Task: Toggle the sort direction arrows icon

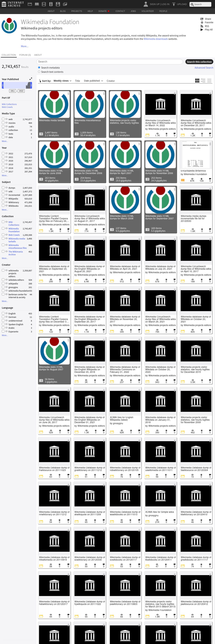Action: coord(40,81)
